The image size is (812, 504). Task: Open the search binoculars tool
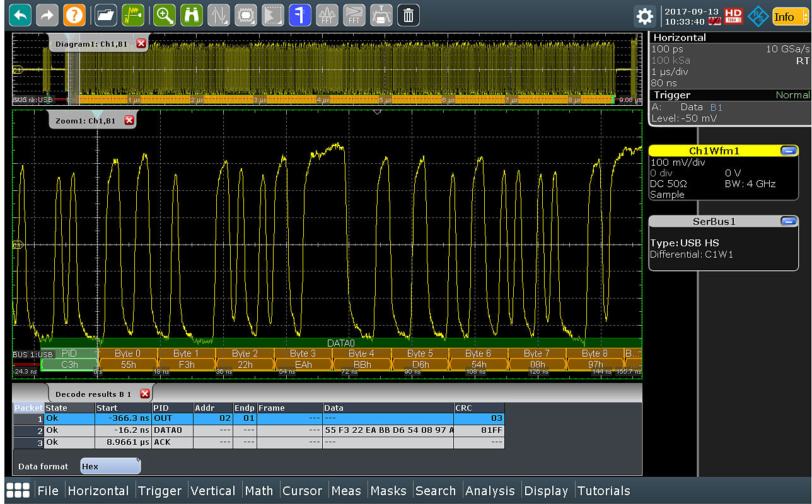(192, 15)
